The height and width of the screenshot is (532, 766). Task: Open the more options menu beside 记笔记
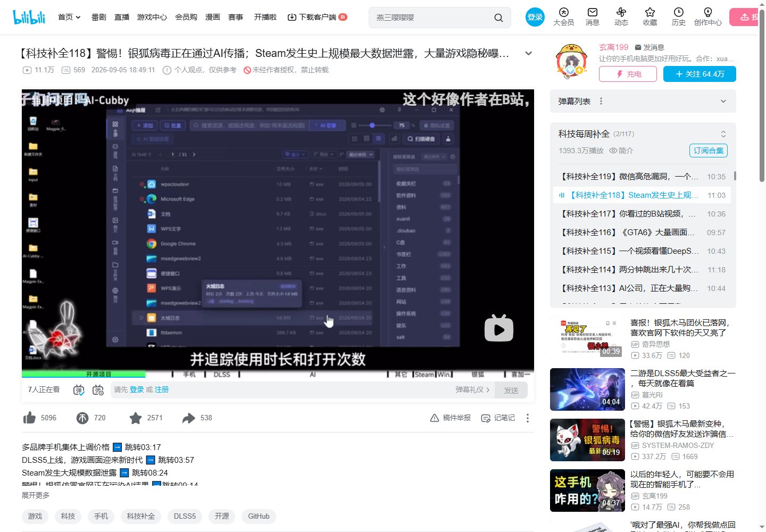coord(528,418)
